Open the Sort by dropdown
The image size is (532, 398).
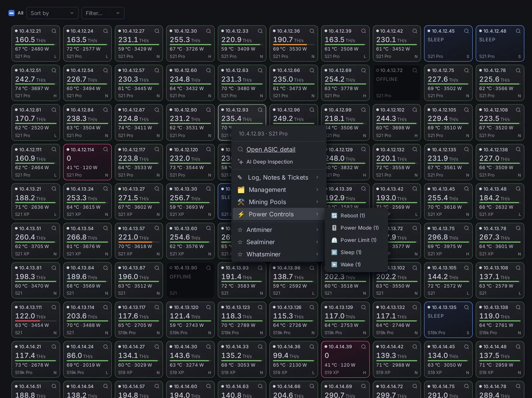pos(52,13)
